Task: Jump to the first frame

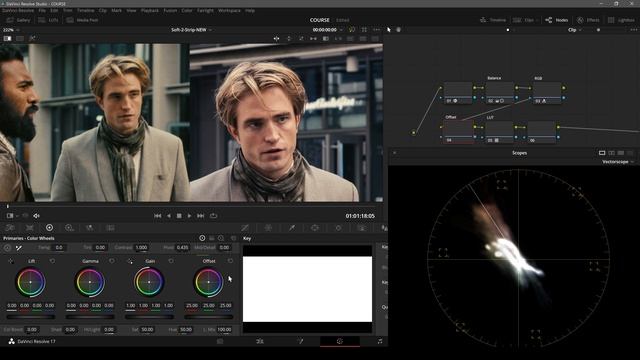Action: [158, 216]
